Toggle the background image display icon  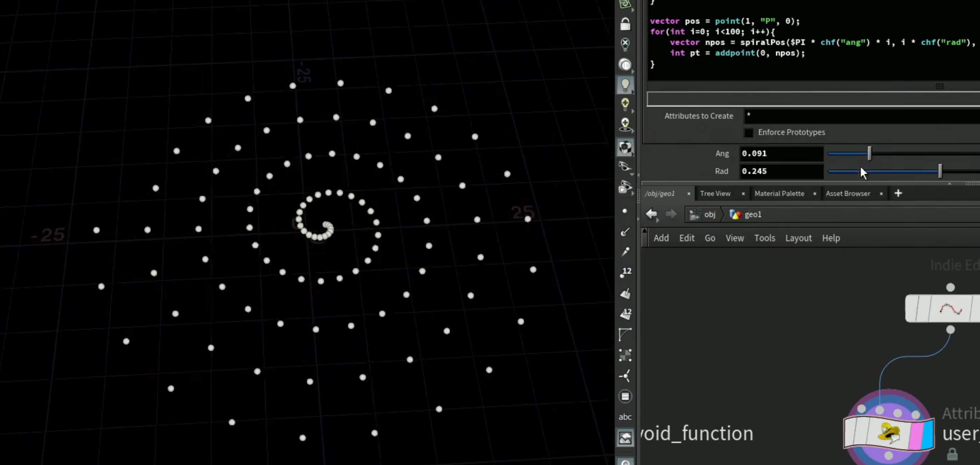(625, 438)
